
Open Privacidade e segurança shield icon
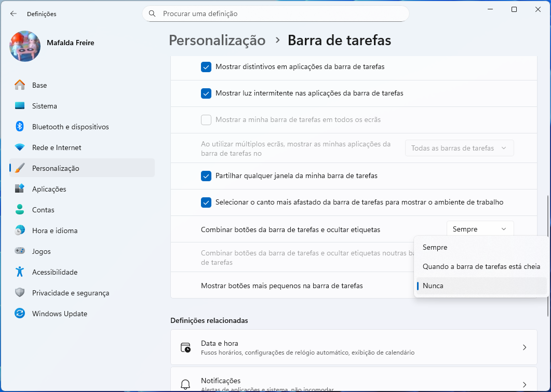point(20,293)
